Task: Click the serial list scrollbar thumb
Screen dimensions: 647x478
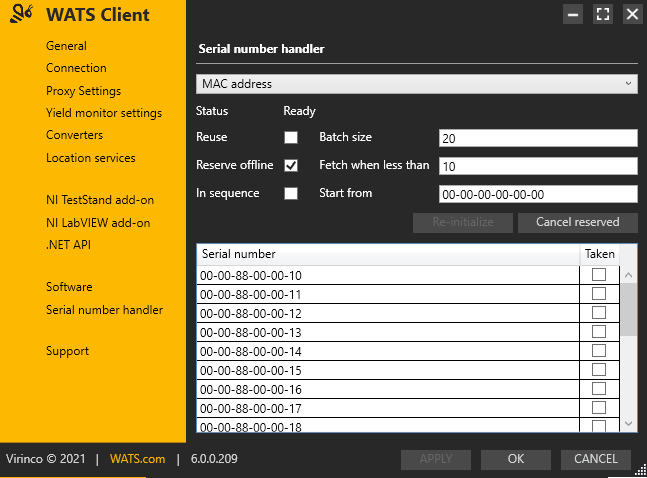Action: pyautogui.click(x=628, y=310)
